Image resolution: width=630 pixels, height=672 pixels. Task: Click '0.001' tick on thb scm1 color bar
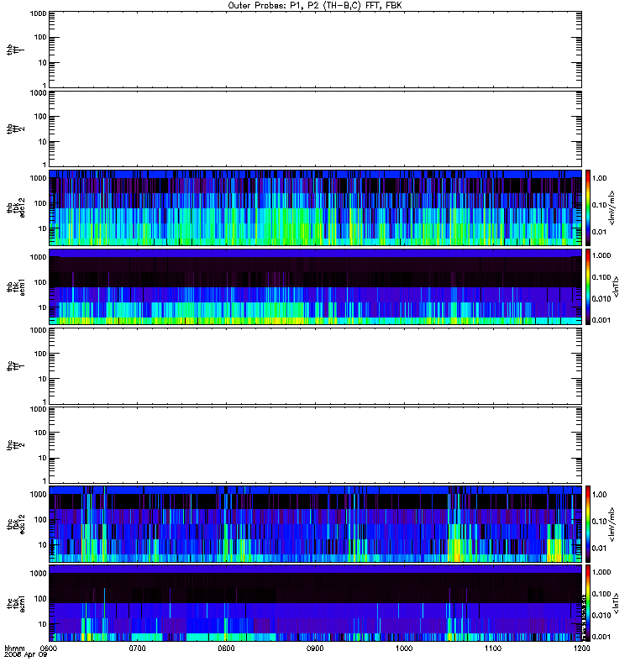[x=601, y=320]
